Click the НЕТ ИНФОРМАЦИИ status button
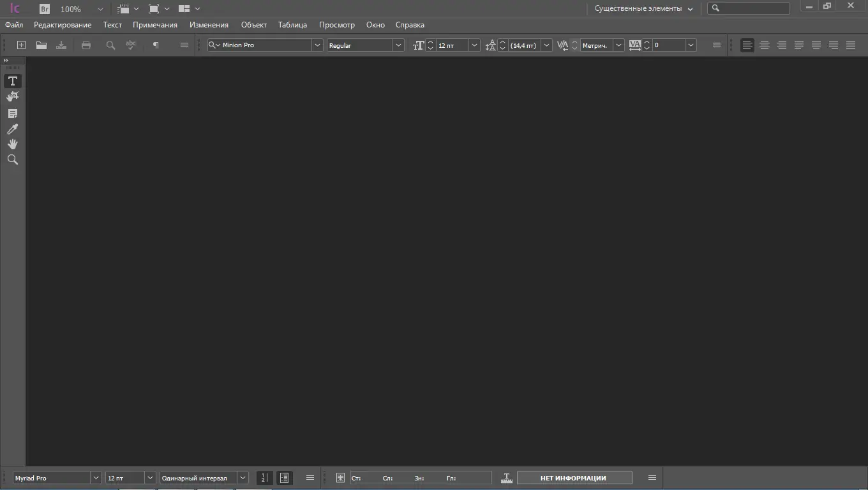The width and height of the screenshot is (868, 490). point(574,477)
